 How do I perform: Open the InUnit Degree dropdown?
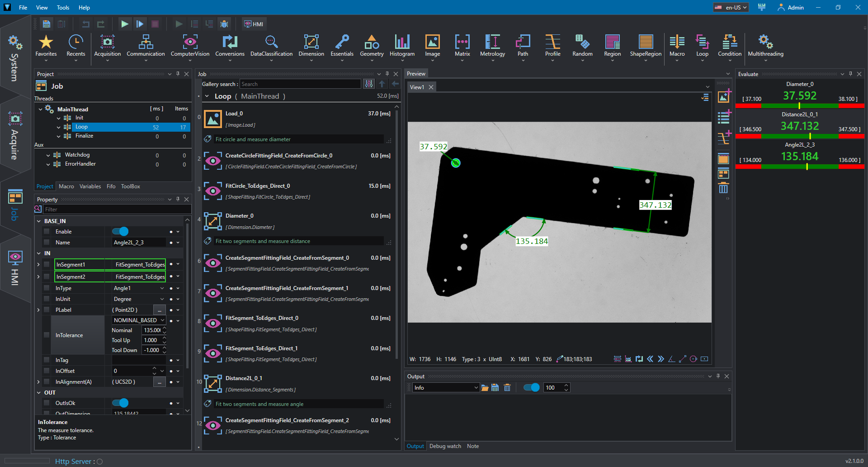tap(139, 299)
